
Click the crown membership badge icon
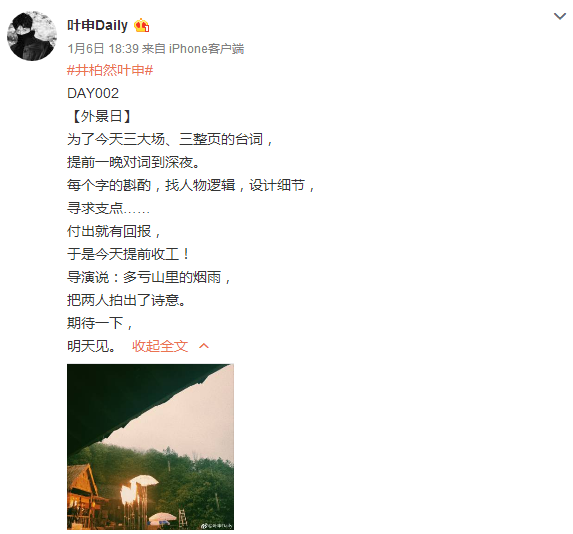141,26
